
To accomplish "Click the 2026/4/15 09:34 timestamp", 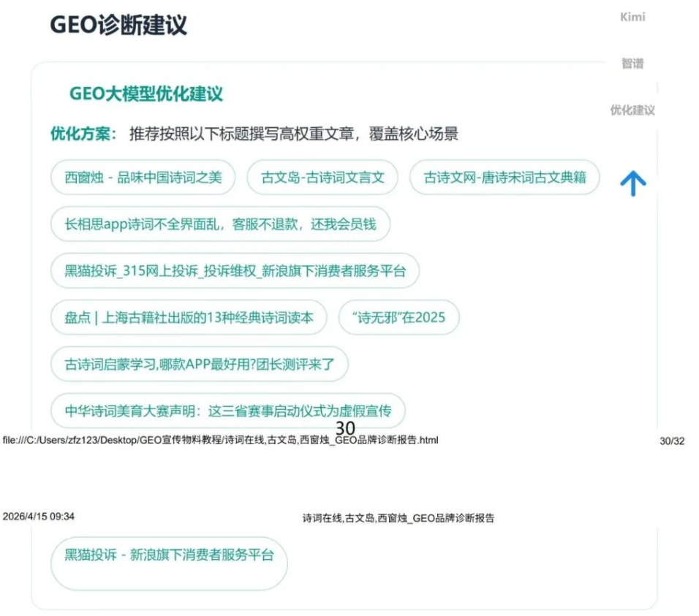I will [x=38, y=517].
